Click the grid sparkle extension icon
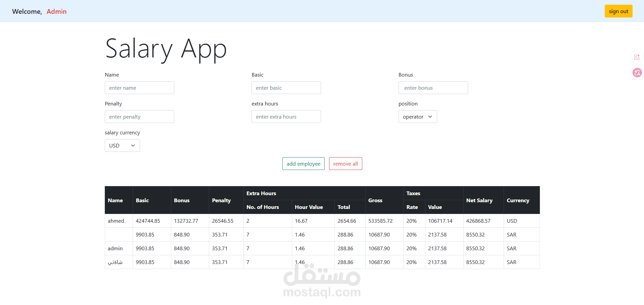This screenshot has width=644, height=305. point(637,57)
